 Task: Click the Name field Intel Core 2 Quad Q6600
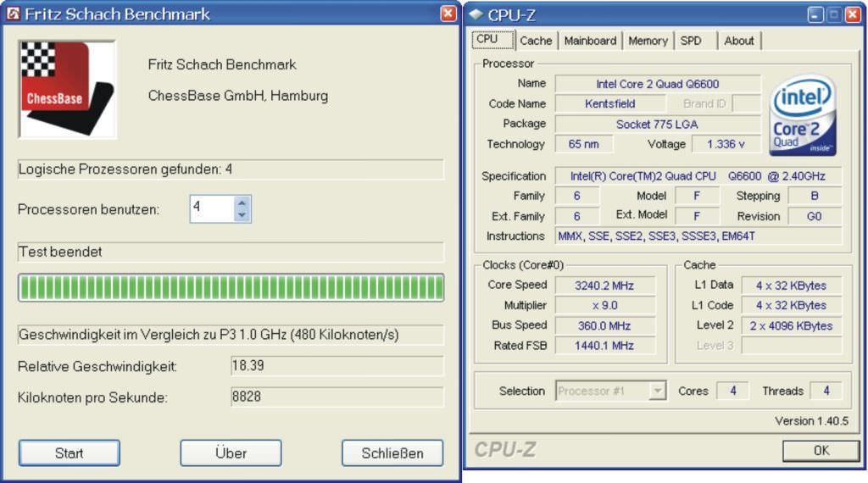(x=658, y=84)
